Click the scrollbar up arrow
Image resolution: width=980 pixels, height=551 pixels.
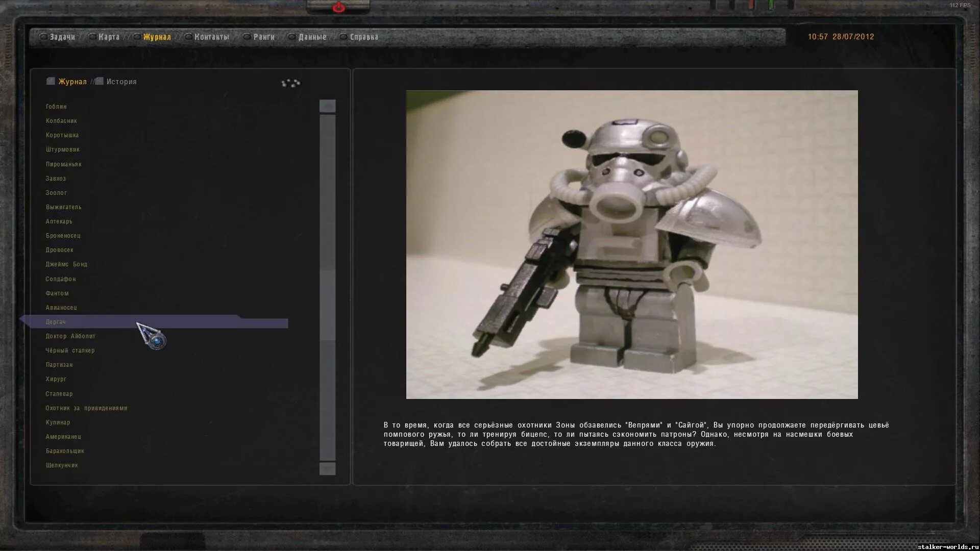[x=328, y=106]
